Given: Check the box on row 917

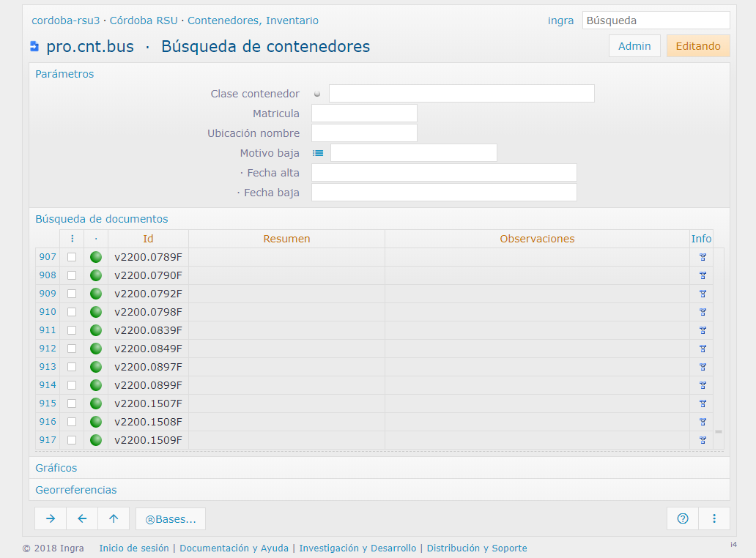Looking at the screenshot, I should [x=72, y=440].
